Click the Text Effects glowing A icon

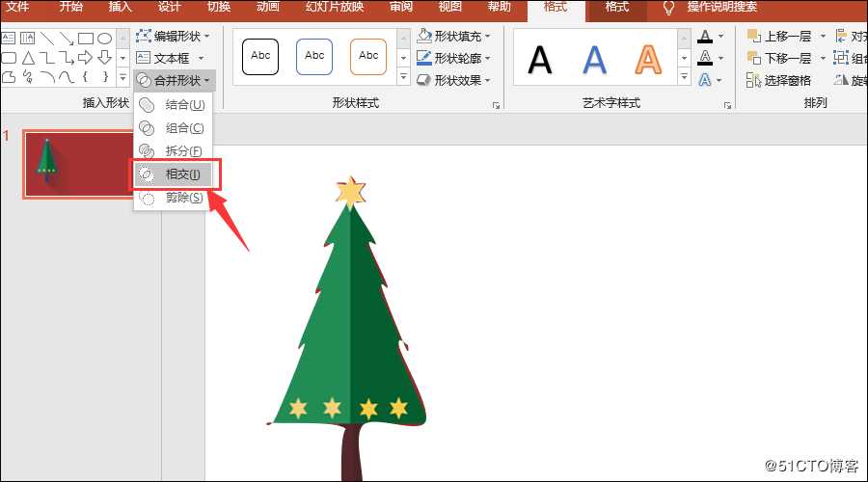point(705,80)
